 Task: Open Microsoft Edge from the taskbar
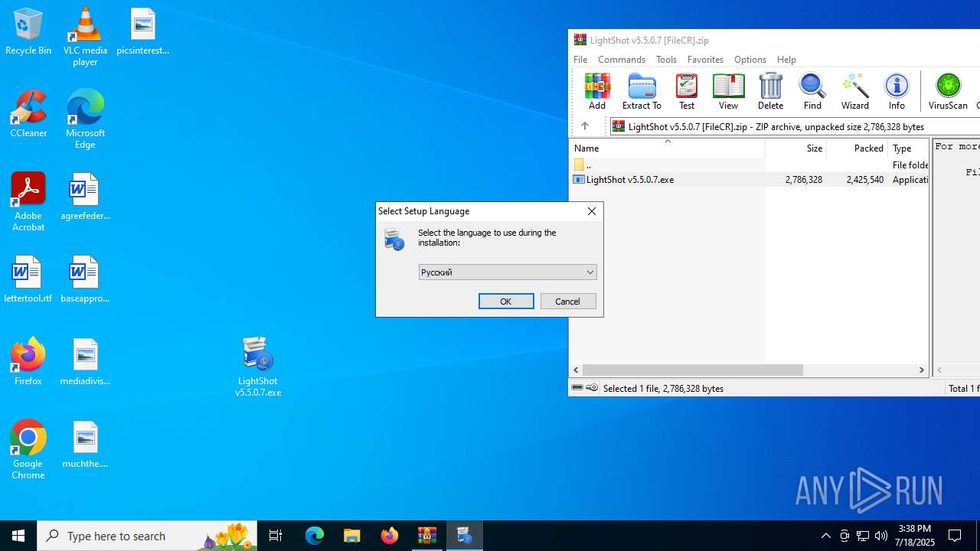coord(315,536)
